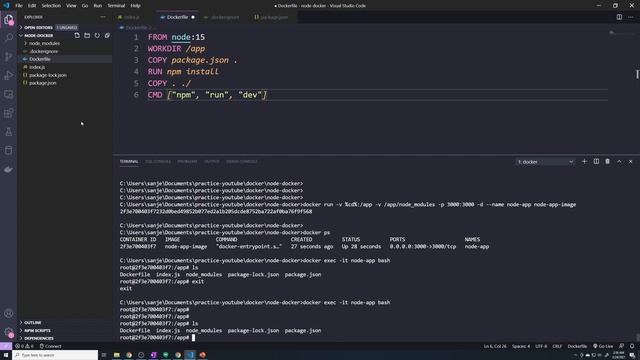640x360 pixels.
Task: Open the Extensions view
Action: coord(9,113)
